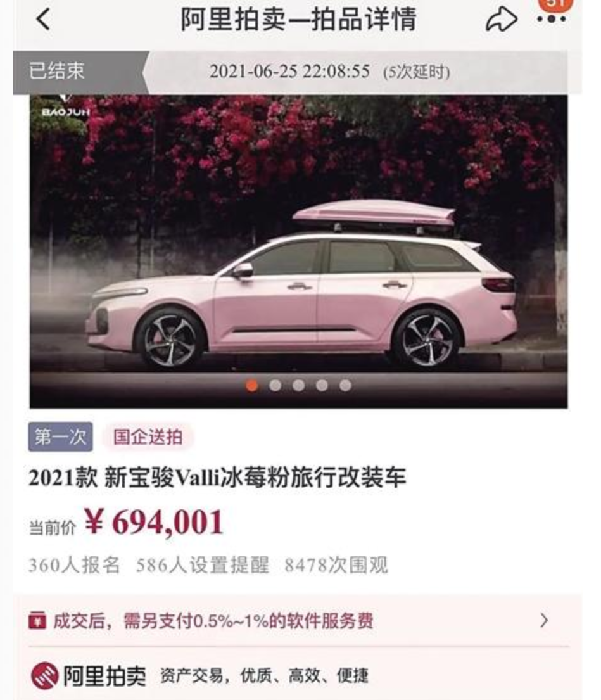Tap the red notification badge
The width and height of the screenshot is (601, 700).
555,4
